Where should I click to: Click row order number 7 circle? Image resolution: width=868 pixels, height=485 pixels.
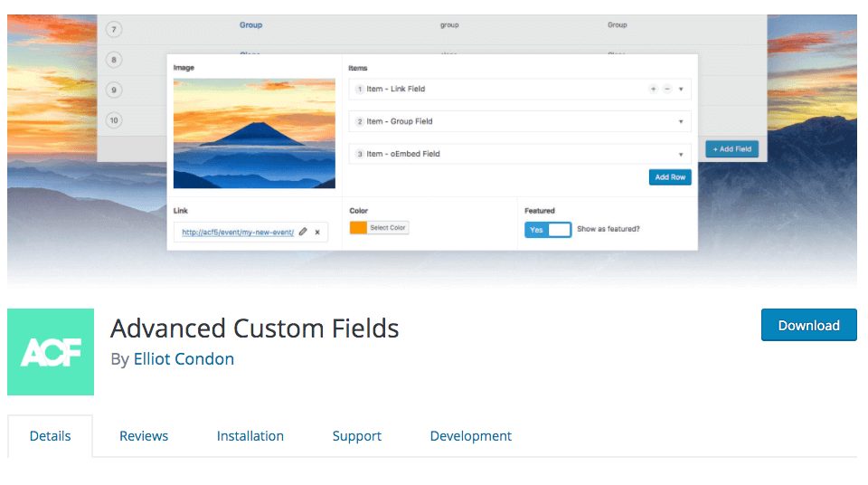114,29
